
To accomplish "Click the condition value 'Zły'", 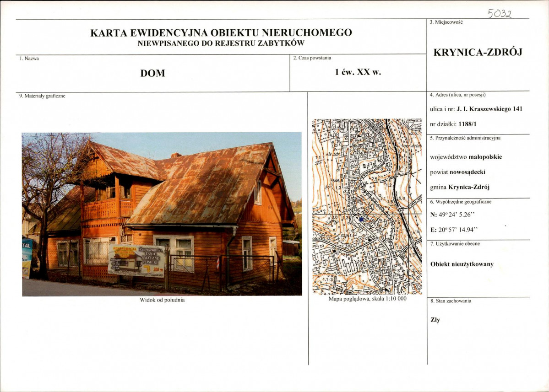I will pos(435,320).
